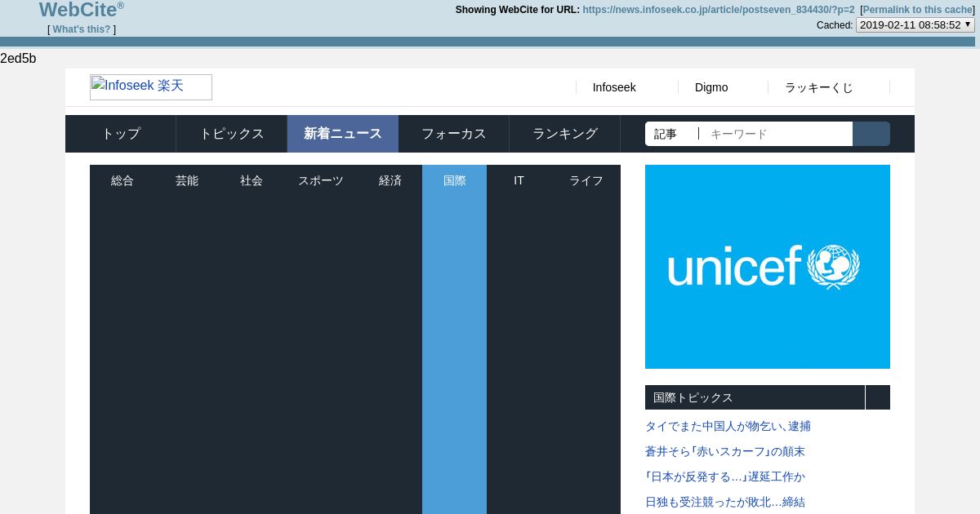
Task: Click the 国際トピックス section header
Action: click(x=755, y=397)
